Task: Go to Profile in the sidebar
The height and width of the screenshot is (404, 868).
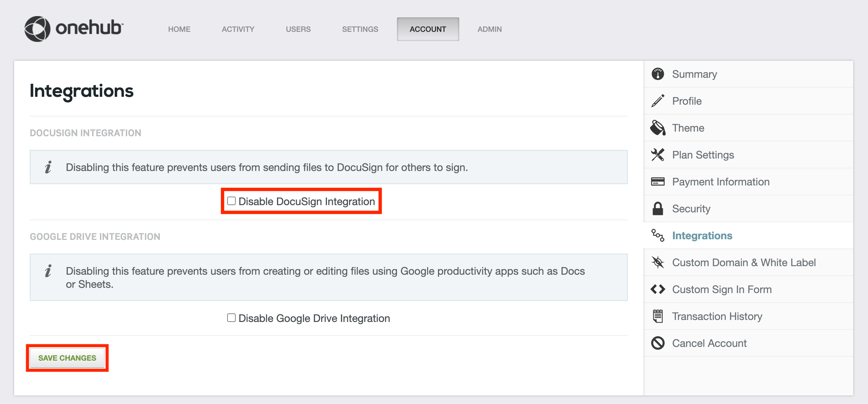Action: point(687,101)
